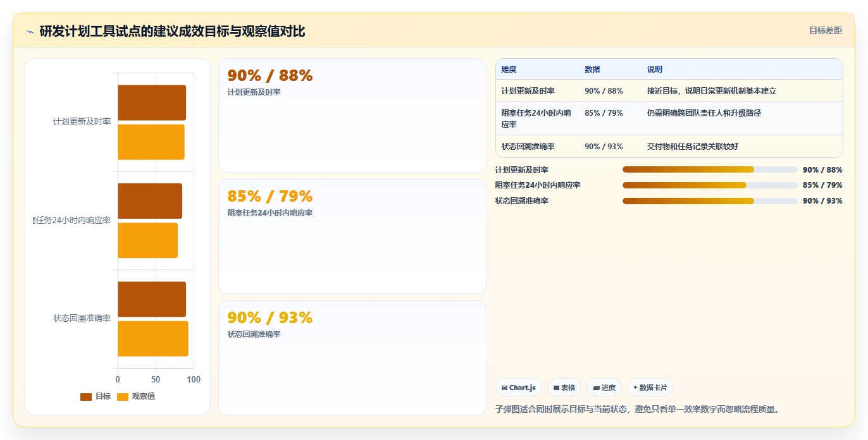Click the 100 tick on the chart axis

point(194,380)
